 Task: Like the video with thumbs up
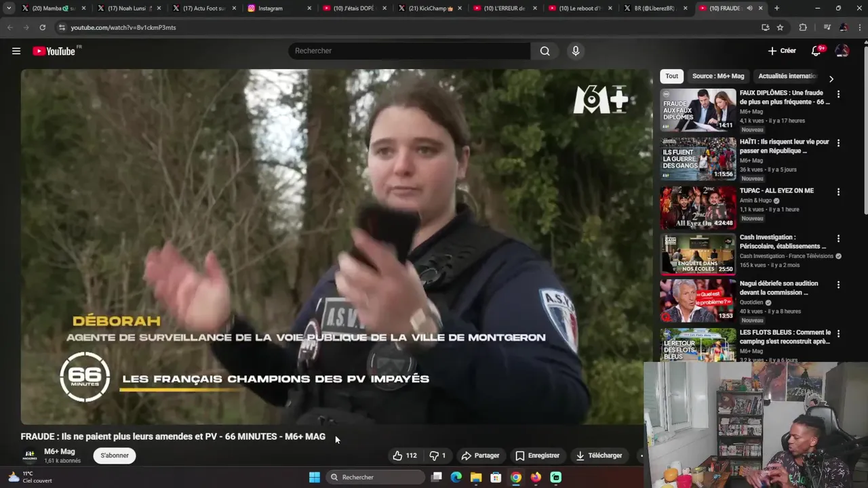point(404,455)
